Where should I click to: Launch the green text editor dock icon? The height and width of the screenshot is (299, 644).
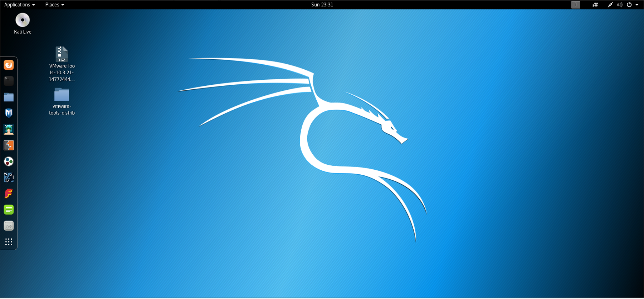click(9, 210)
